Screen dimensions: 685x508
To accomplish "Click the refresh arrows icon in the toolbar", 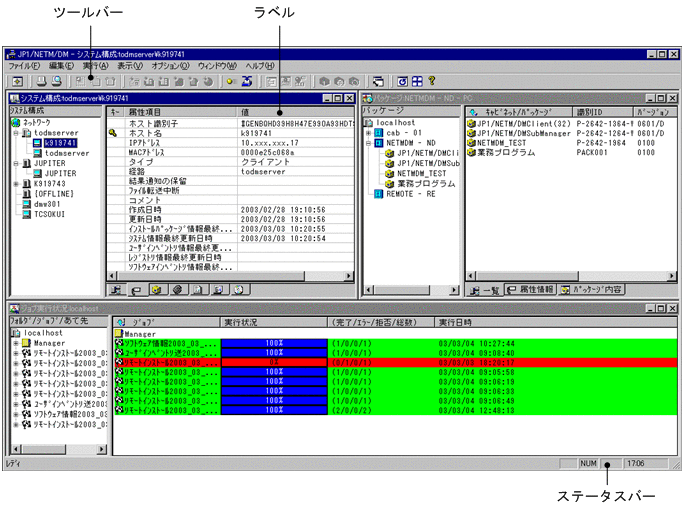I will (246, 80).
